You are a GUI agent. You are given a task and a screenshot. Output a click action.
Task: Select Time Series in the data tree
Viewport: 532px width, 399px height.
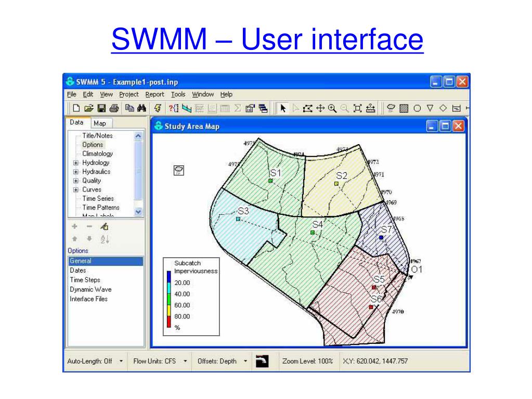pyautogui.click(x=98, y=199)
